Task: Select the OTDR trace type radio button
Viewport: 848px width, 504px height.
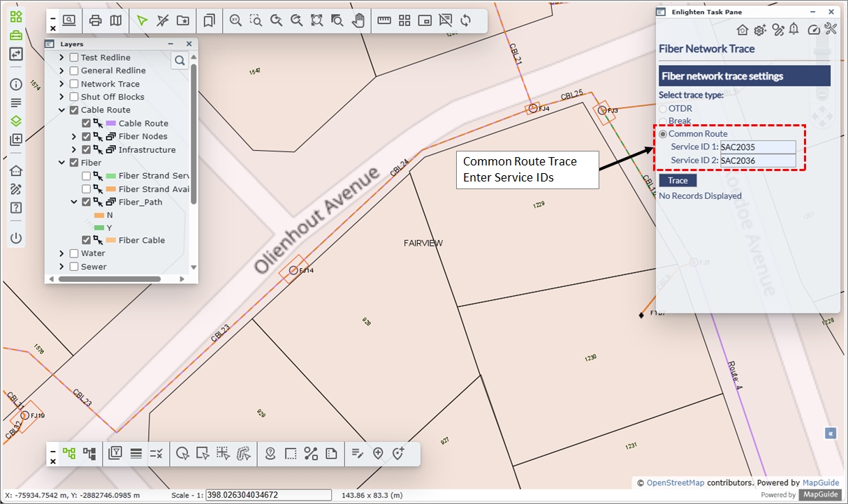Action: 663,109
